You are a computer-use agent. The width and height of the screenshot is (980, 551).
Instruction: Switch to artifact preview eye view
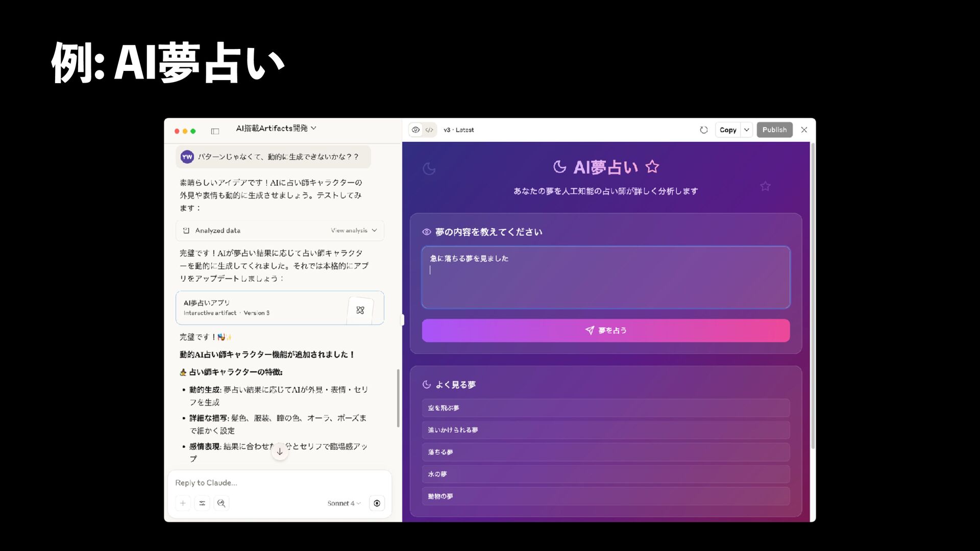coord(415,130)
